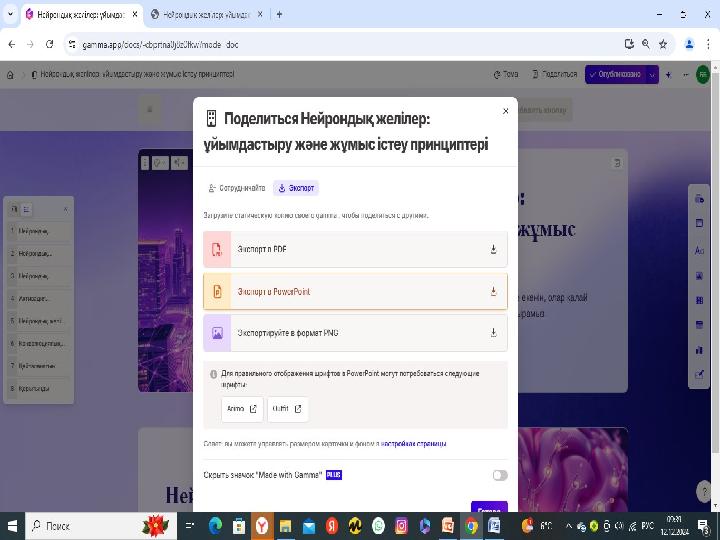Switch to the Сотрудничайте tab
The width and height of the screenshot is (720, 540).
click(237, 188)
